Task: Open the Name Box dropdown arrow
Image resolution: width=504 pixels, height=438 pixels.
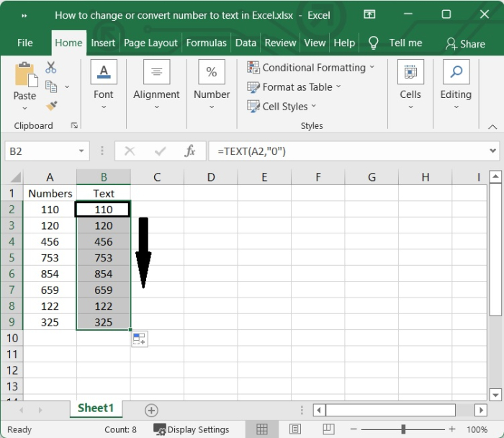Action: click(82, 151)
